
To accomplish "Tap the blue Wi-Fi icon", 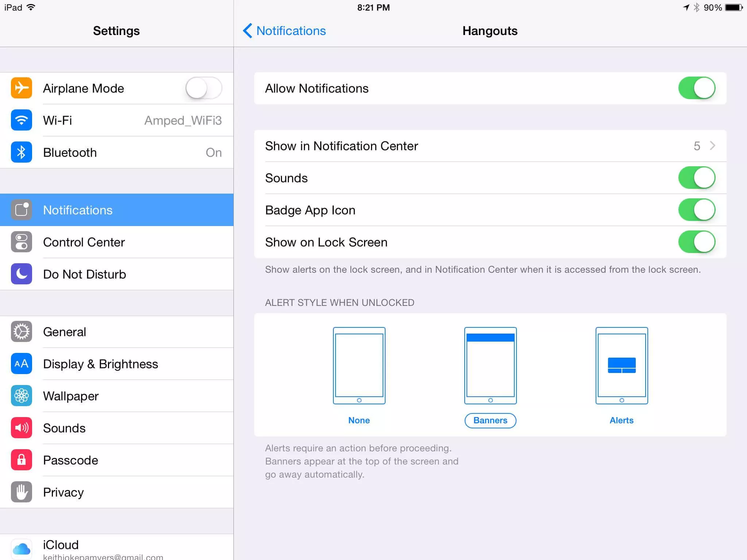I will 22,120.
